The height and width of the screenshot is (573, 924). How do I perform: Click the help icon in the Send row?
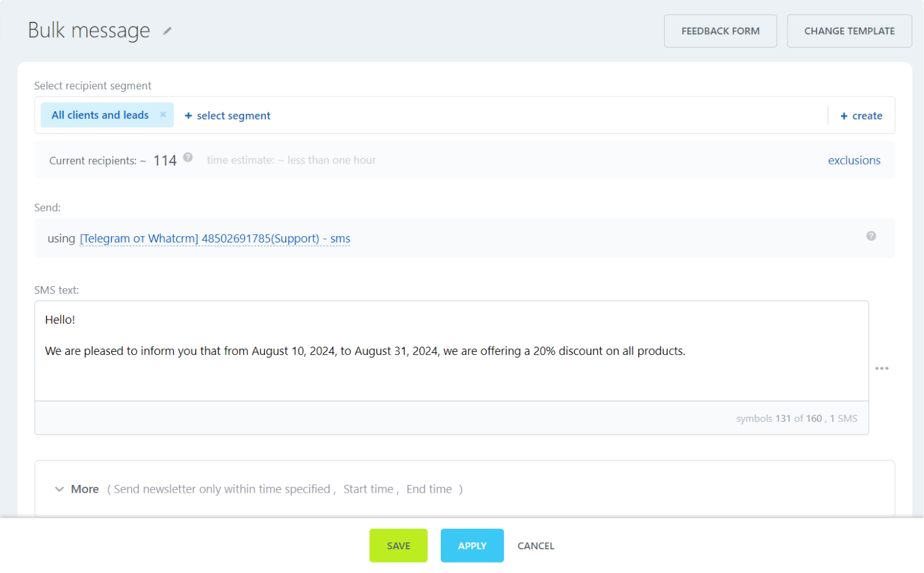[x=871, y=236]
